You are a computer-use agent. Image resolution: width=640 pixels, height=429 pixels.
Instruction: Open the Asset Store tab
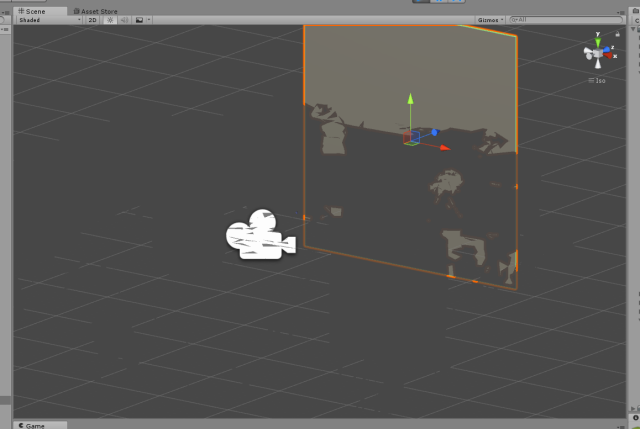point(95,11)
